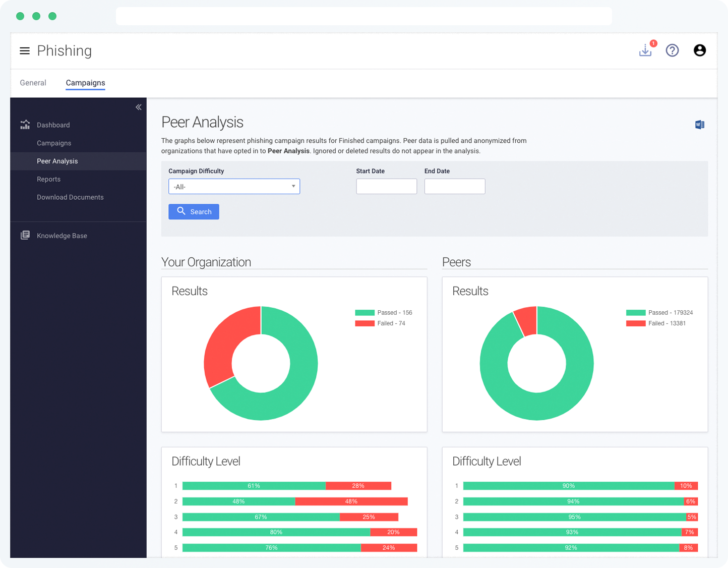Click the Knowledge Base book icon
The image size is (728, 568).
[25, 235]
